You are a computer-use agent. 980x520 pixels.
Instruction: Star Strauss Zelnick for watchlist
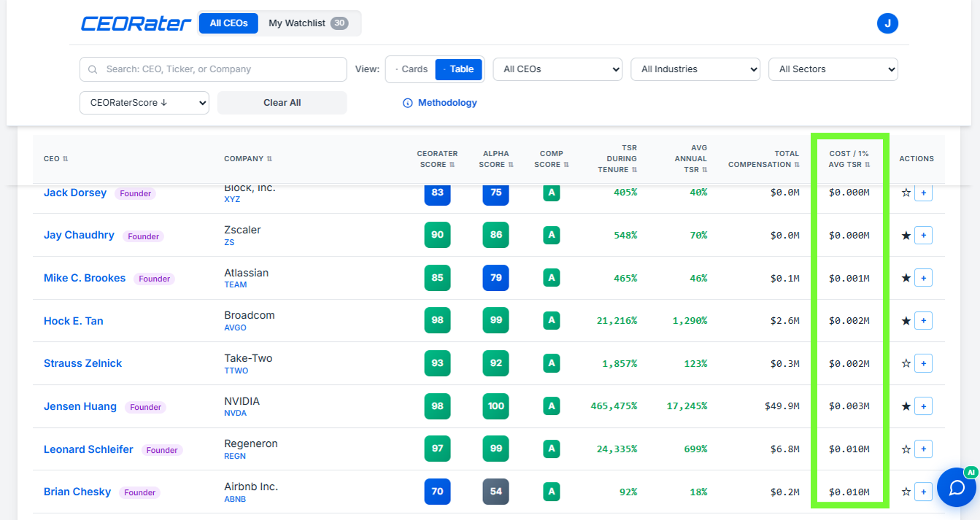906,363
